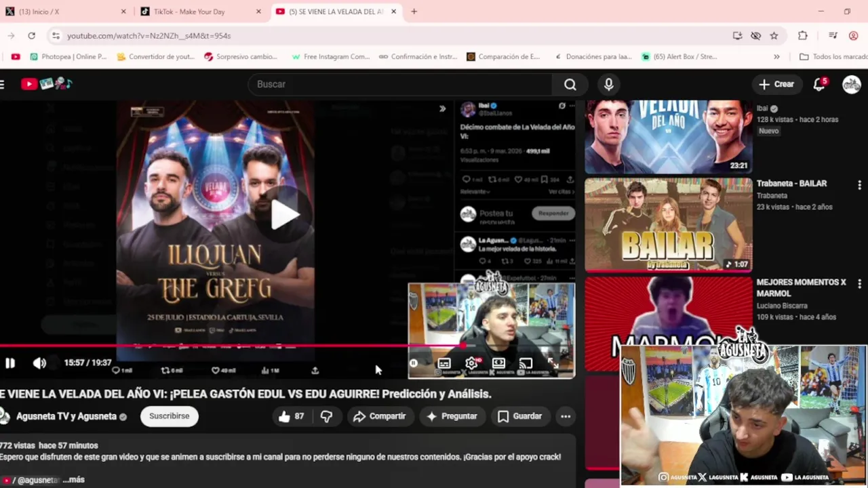Toggle autoplay switch in player controls
The width and height of the screenshot is (868, 488).
coord(414,363)
